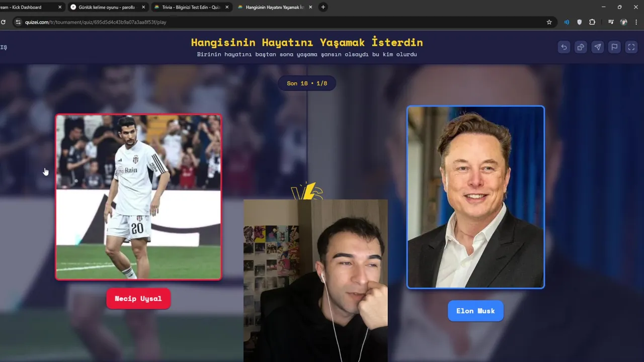Click the undo arrow icon in quiz header
This screenshot has height=362, width=644.
[563, 47]
